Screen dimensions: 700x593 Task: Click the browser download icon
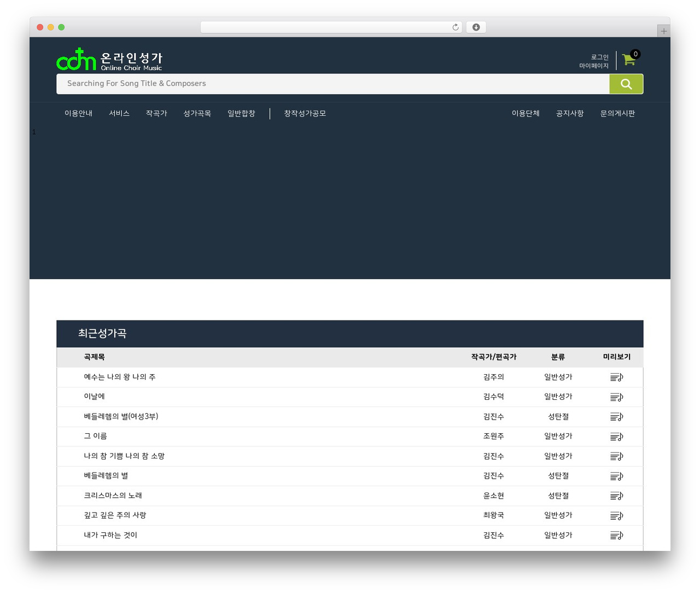point(476,27)
